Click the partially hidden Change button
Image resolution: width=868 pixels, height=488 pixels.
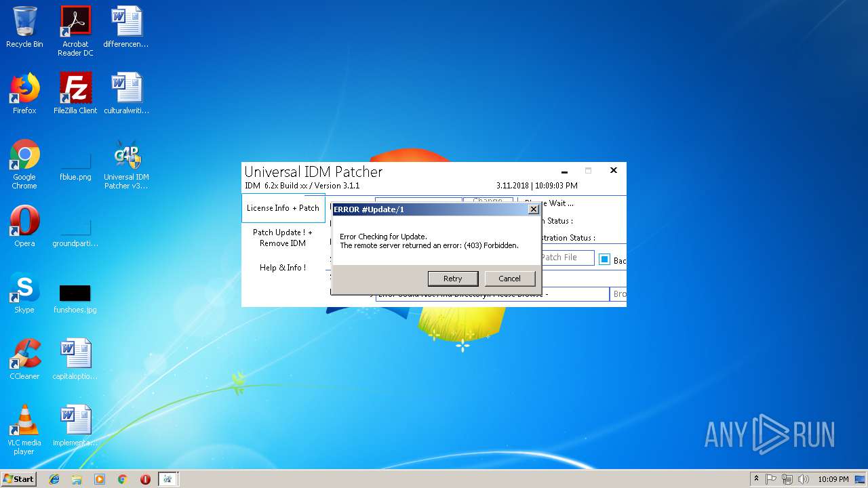pos(487,200)
